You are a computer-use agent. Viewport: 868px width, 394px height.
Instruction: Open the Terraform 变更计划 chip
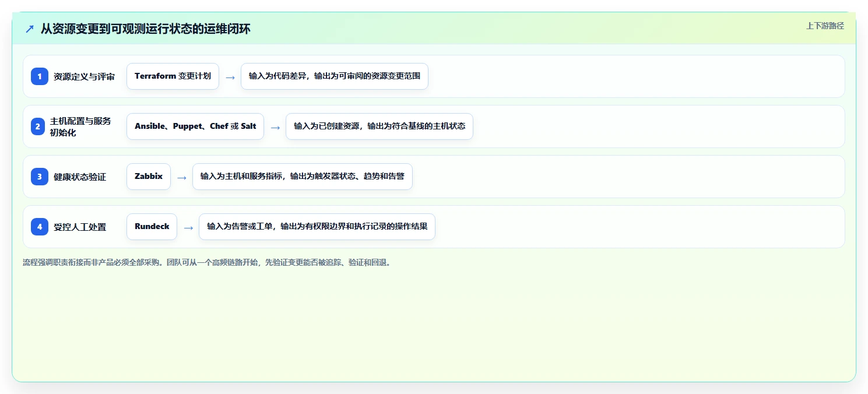point(173,76)
